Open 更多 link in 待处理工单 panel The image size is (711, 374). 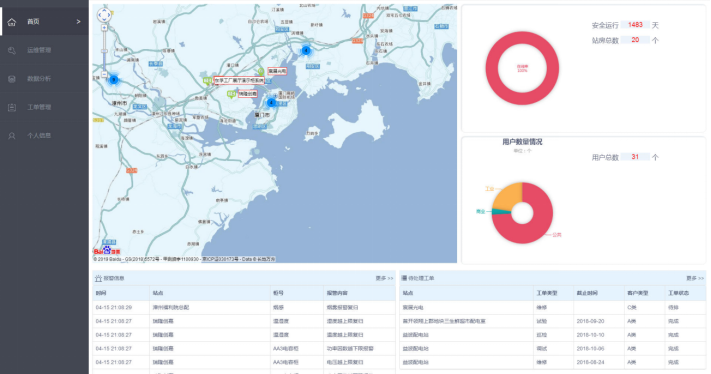click(x=695, y=278)
